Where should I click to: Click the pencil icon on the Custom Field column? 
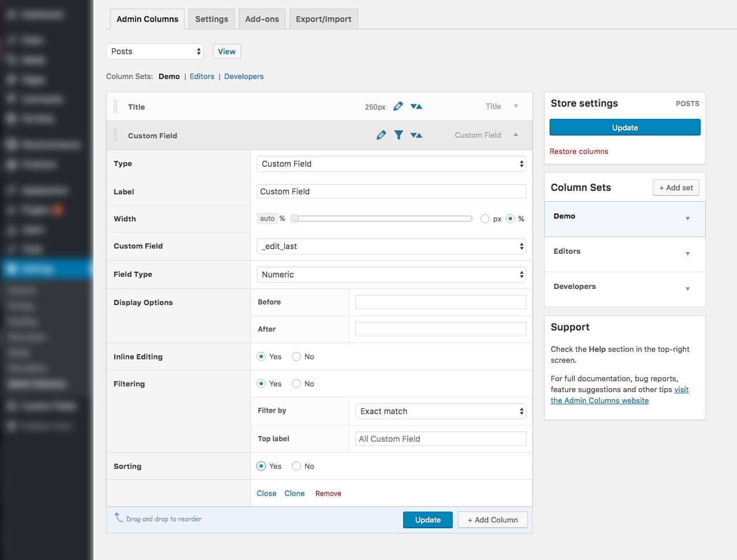click(x=381, y=135)
